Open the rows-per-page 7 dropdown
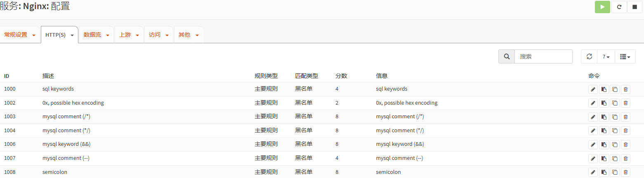644x178 pixels. coord(606,56)
